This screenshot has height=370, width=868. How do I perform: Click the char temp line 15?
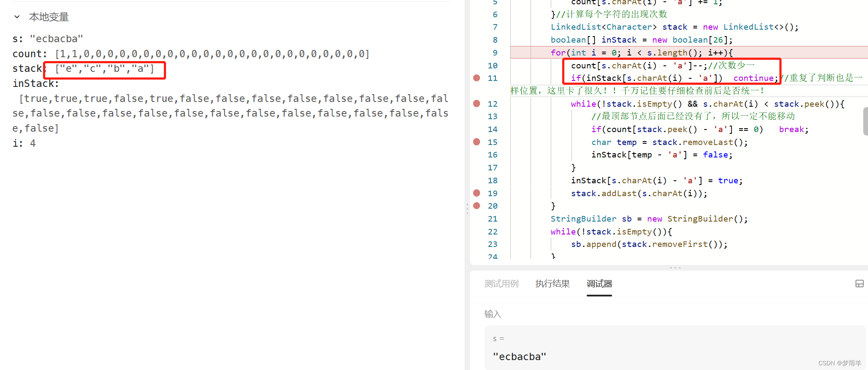pos(670,142)
